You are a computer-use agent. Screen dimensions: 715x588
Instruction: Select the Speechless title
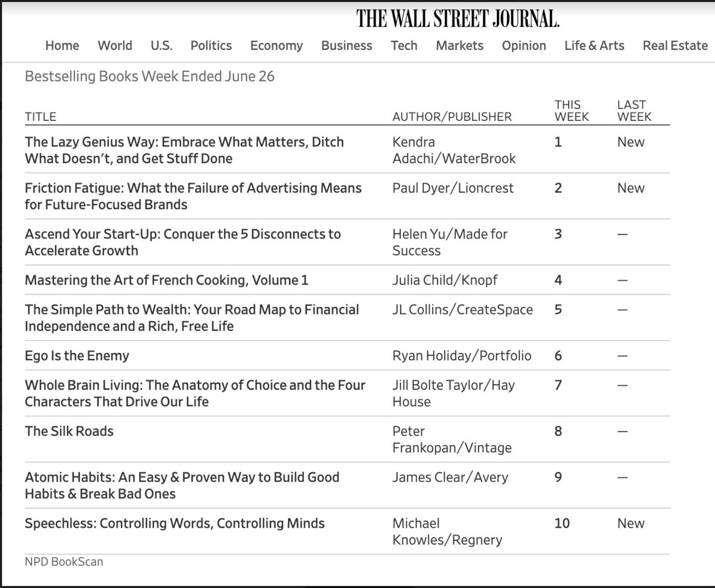(x=175, y=524)
